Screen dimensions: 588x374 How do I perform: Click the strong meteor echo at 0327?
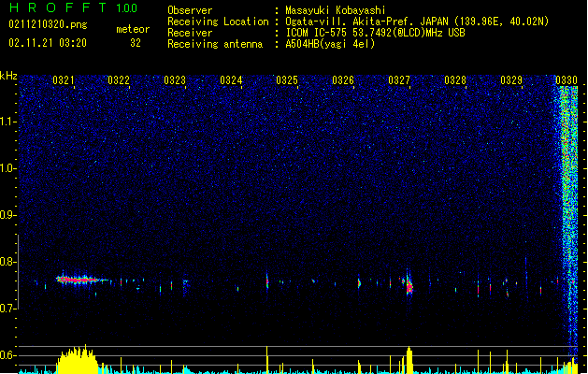(409, 285)
